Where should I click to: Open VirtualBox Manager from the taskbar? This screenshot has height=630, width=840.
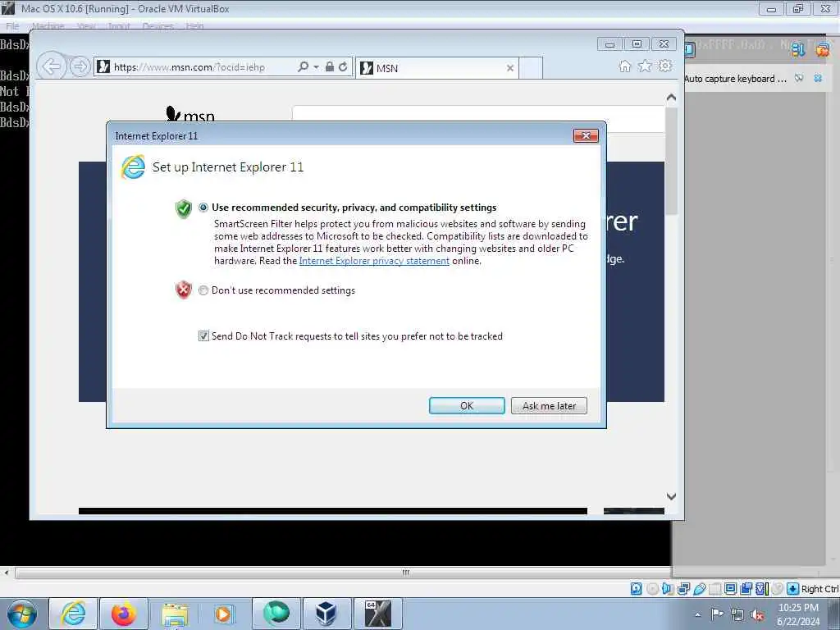tap(326, 614)
